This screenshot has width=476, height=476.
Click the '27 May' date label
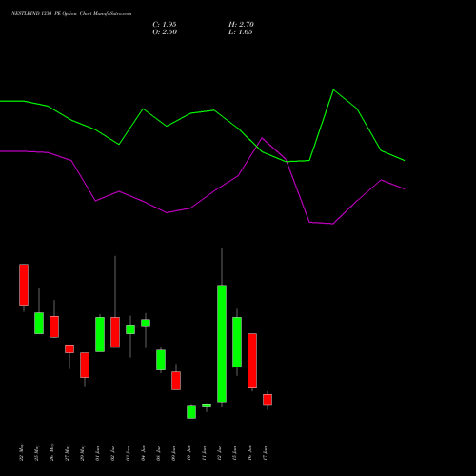pyautogui.click(x=67, y=452)
